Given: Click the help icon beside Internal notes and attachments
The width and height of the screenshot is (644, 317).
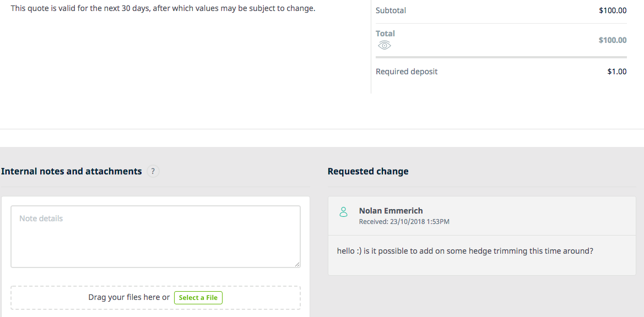Looking at the screenshot, I should click(x=153, y=171).
